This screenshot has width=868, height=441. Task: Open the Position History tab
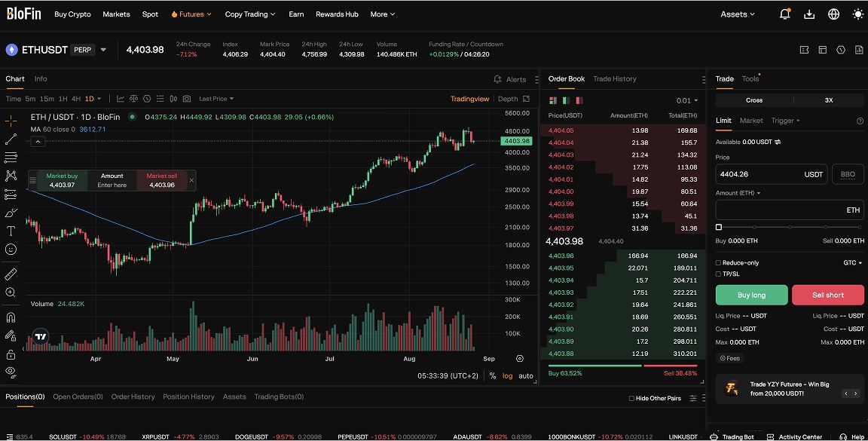click(189, 397)
